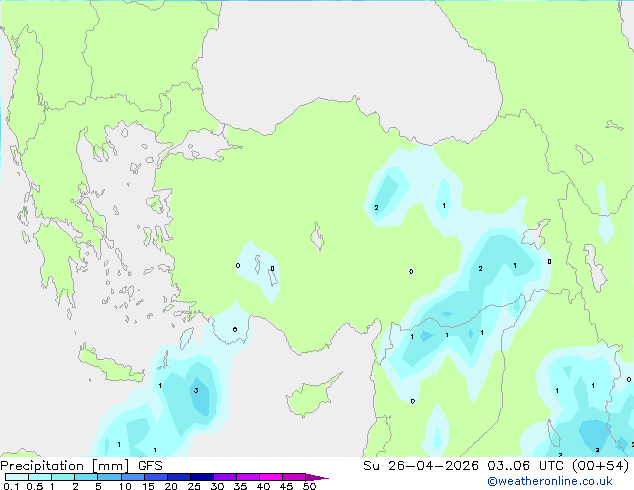The width and height of the screenshot is (634, 490).
Task: Click the 25–30 mm darkest navy swatch
Action: 201,477
